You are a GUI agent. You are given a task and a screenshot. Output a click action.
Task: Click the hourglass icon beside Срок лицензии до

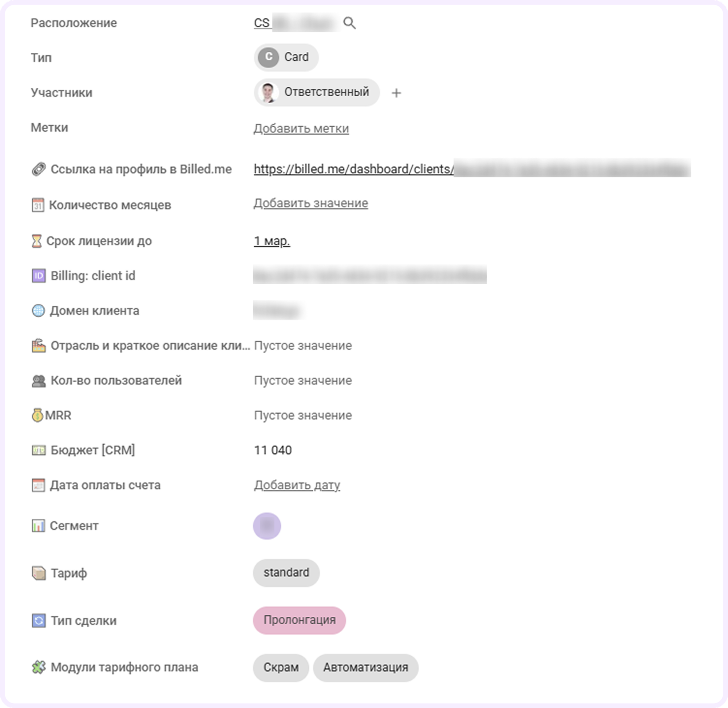36,241
